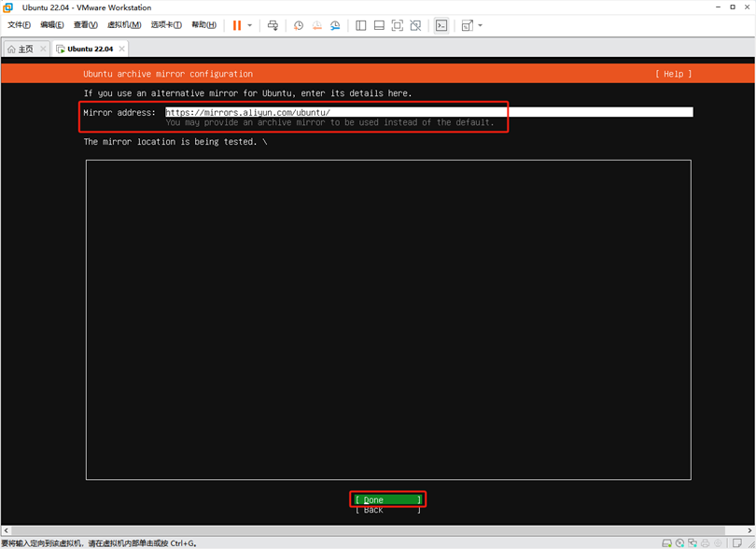This screenshot has height=549, width=756.
Task: Close the Ubuntu 22.04 tab
Action: (122, 49)
